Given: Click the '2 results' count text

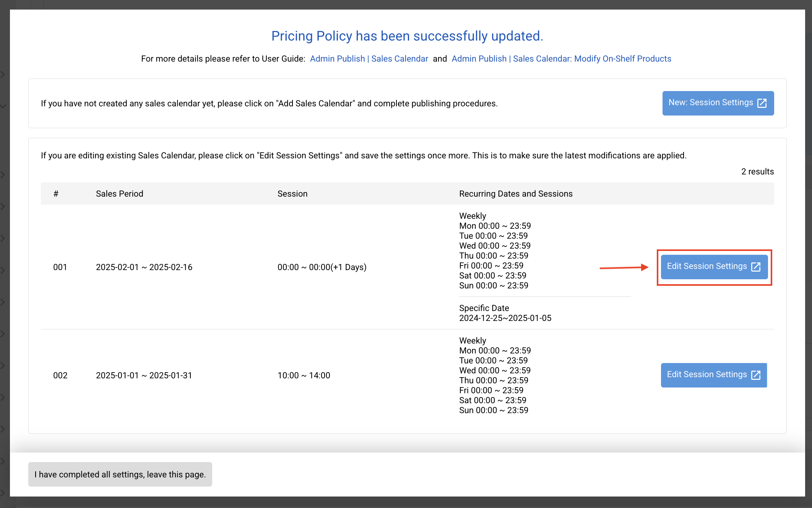Looking at the screenshot, I should tap(757, 171).
